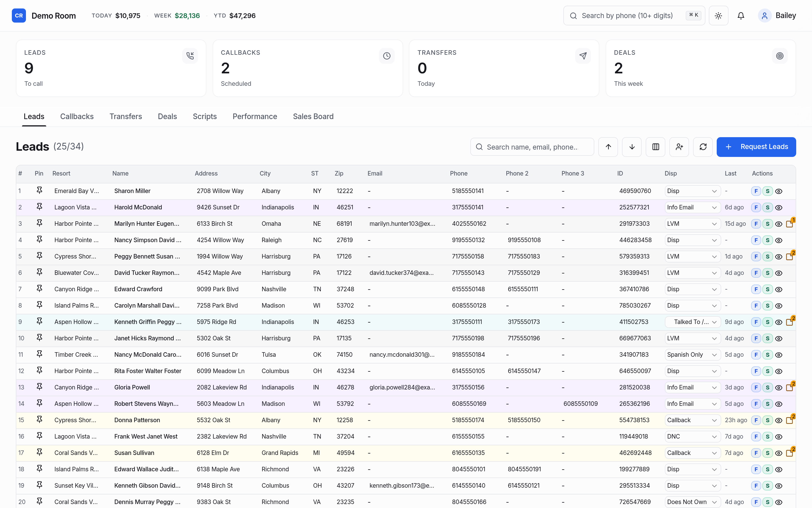Pin the Donna Patterson row
Viewport: 812px width, 508px height.
coord(39,420)
